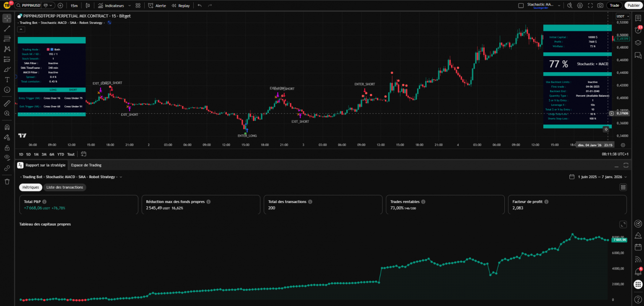Open chart settings hexagon icon

tap(580, 5)
